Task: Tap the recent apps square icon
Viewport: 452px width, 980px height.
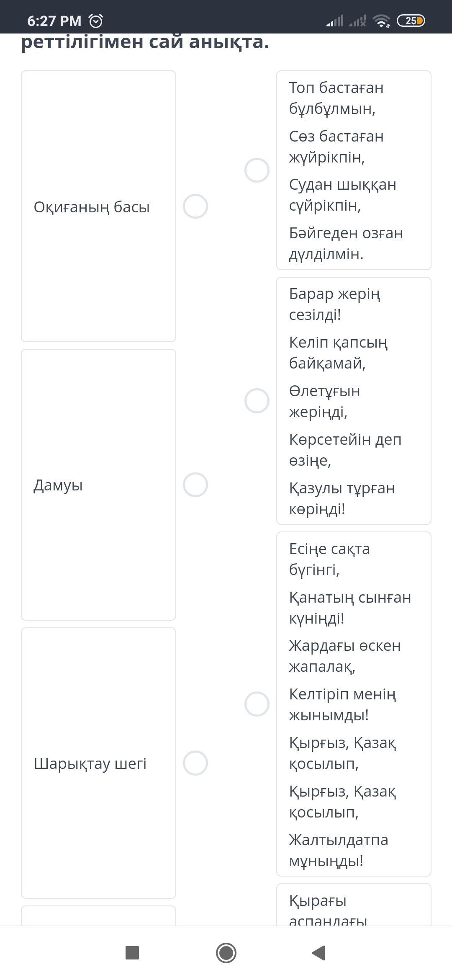Action: point(132,953)
